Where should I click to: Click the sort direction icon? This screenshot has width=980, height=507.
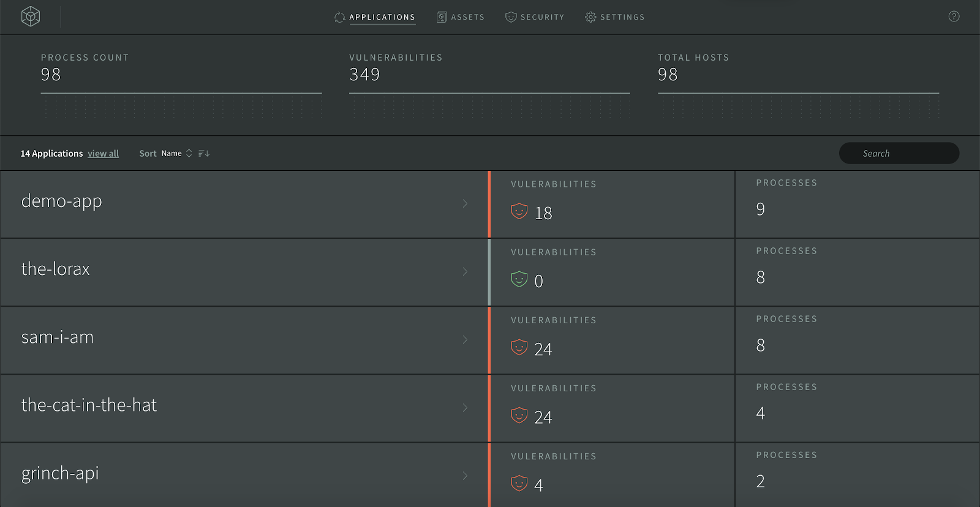204,153
